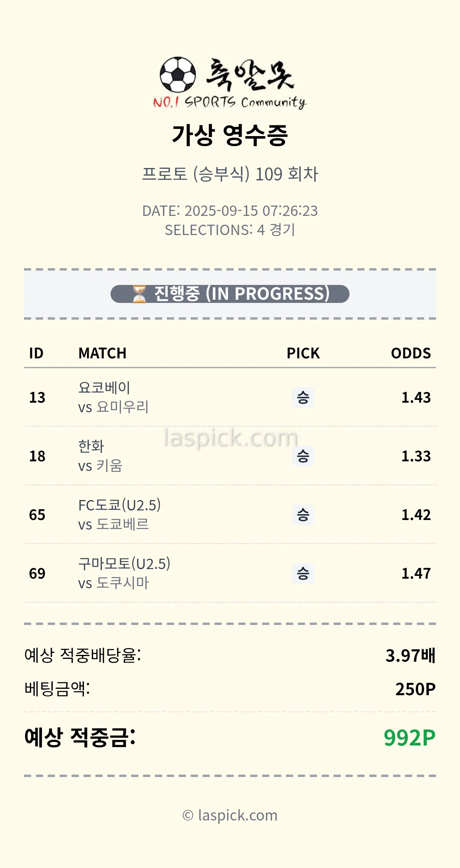
Task: Click the 992P expected winnings amount
Action: point(409,738)
